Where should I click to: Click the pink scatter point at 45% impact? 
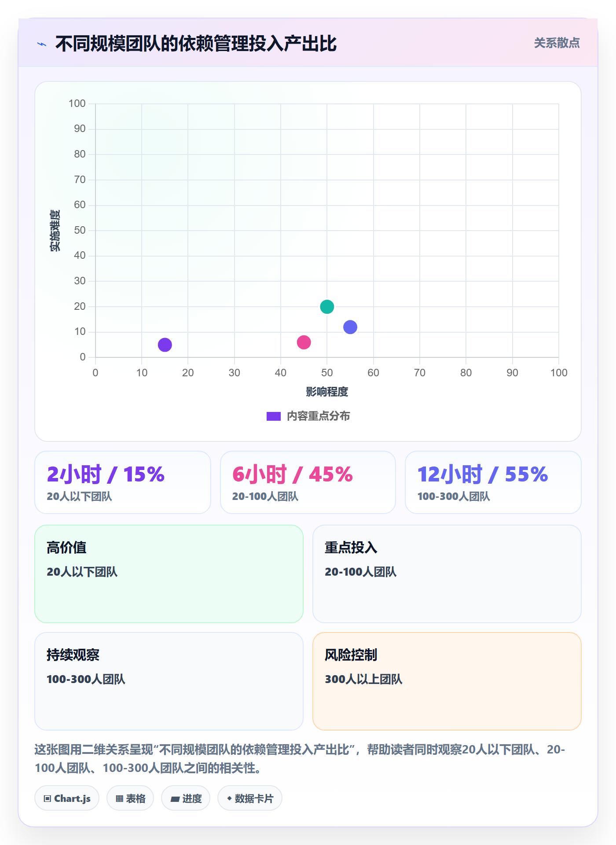point(304,342)
